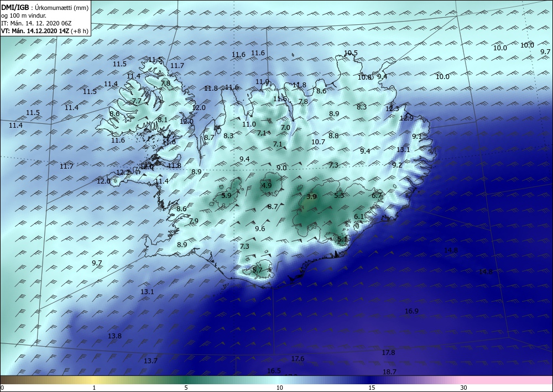Click the 6.7 value on the map
This screenshot has width=553, height=392.
(377, 195)
